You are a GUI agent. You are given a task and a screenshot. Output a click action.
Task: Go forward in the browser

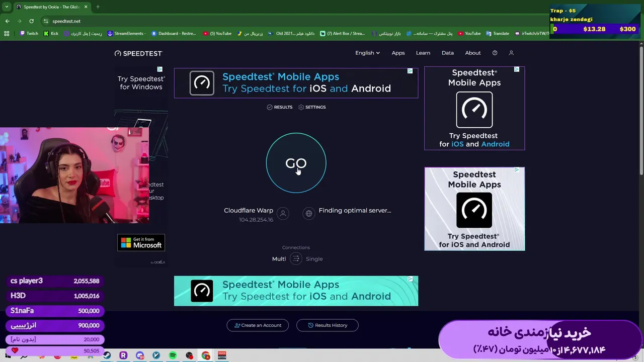coord(19,21)
